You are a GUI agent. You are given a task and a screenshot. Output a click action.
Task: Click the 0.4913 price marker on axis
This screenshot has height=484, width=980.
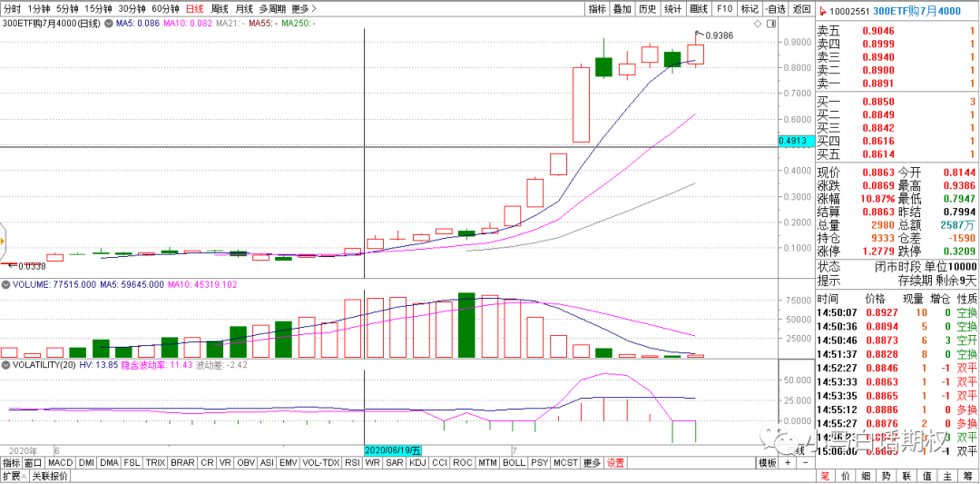(x=793, y=141)
